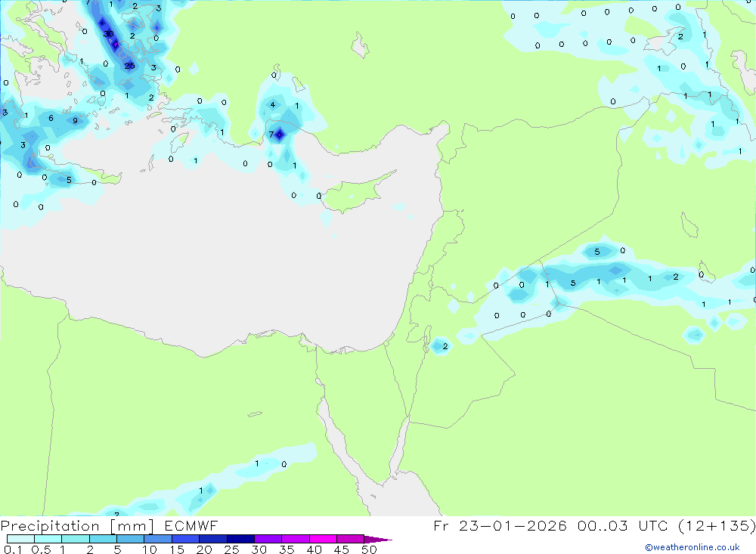The image size is (756, 554).
Task: Click the 0.5–1 mm legend color swatch
Action: [x=48, y=539]
